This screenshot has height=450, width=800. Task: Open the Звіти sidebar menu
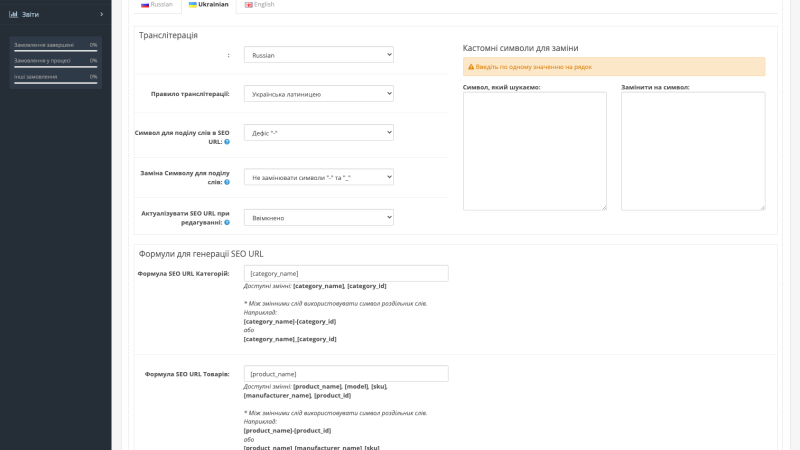(x=56, y=14)
